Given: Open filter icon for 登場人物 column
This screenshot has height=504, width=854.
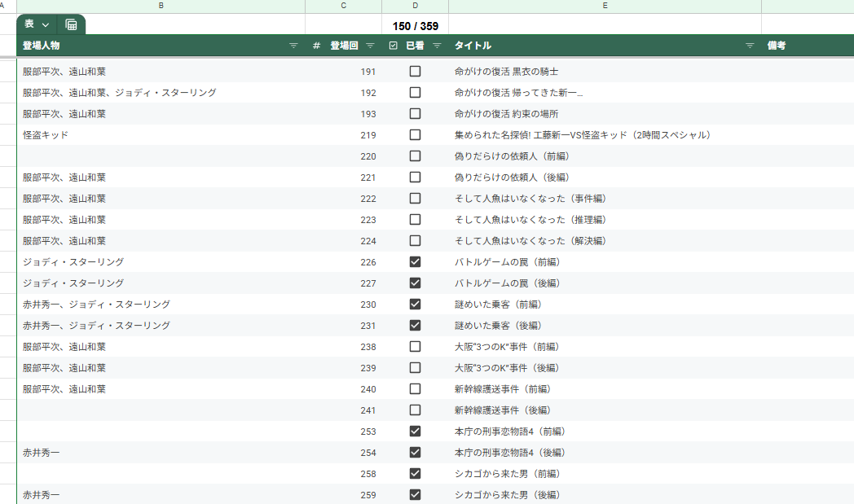Looking at the screenshot, I should [x=293, y=46].
